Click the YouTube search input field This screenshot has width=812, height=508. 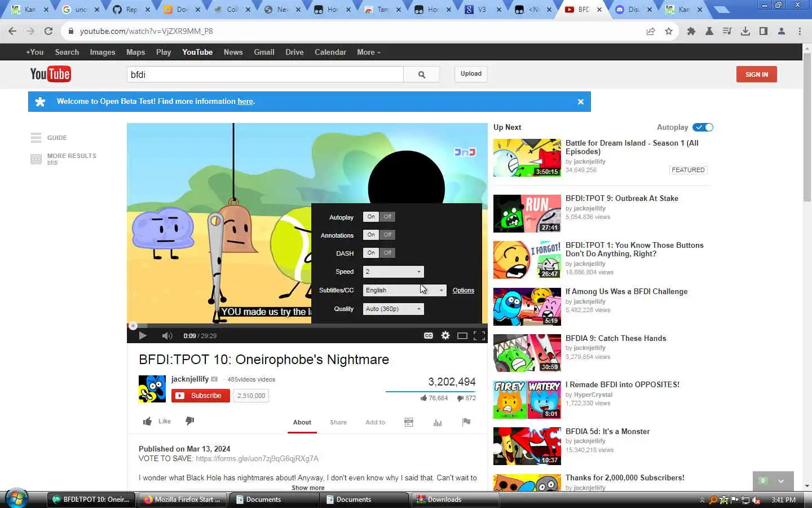pyautogui.click(x=265, y=75)
